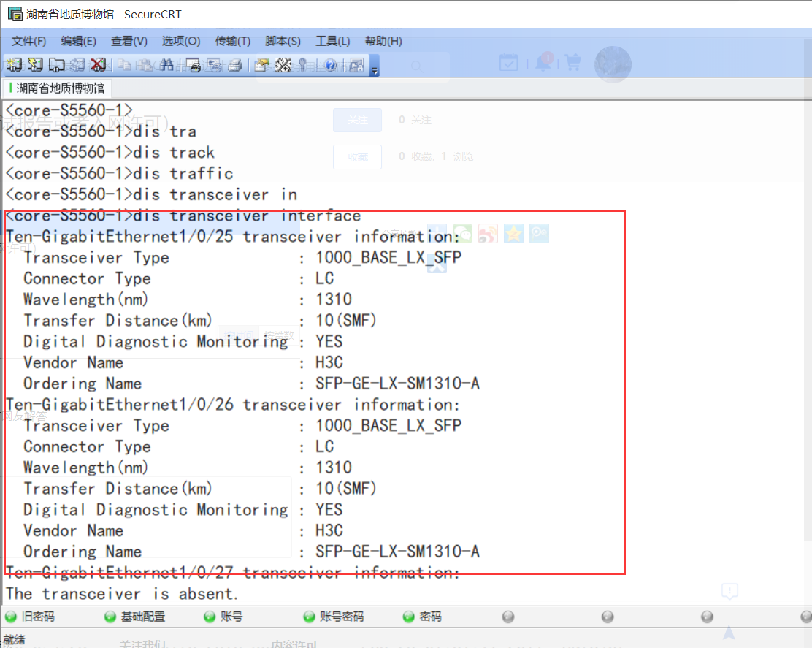Click the 'dis track' command line
Viewport: 812px width, 648px height.
tap(110, 152)
